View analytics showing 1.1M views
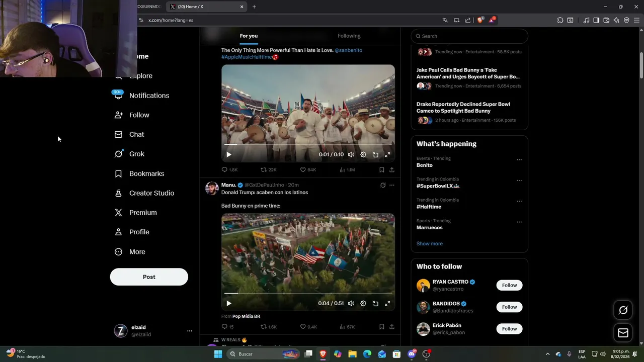 (x=347, y=170)
